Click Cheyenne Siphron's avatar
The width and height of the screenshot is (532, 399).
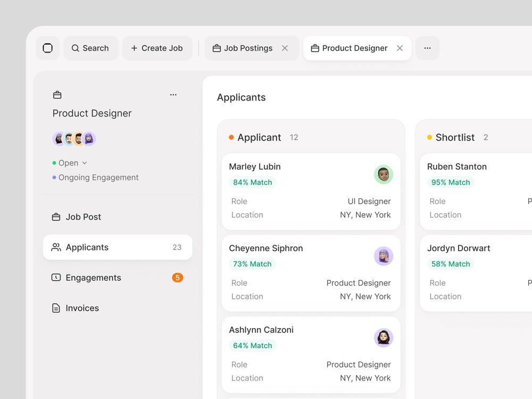[384, 256]
